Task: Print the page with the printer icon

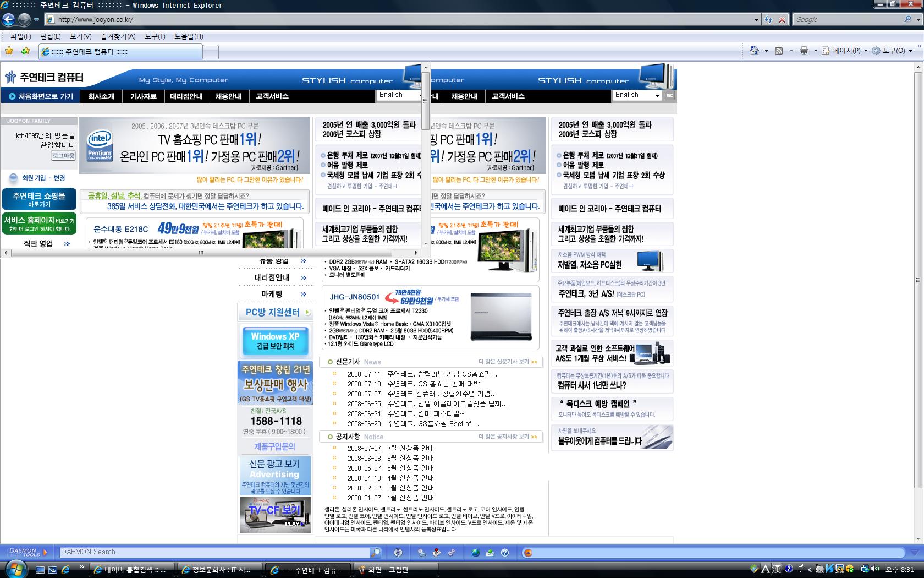Action: point(804,51)
